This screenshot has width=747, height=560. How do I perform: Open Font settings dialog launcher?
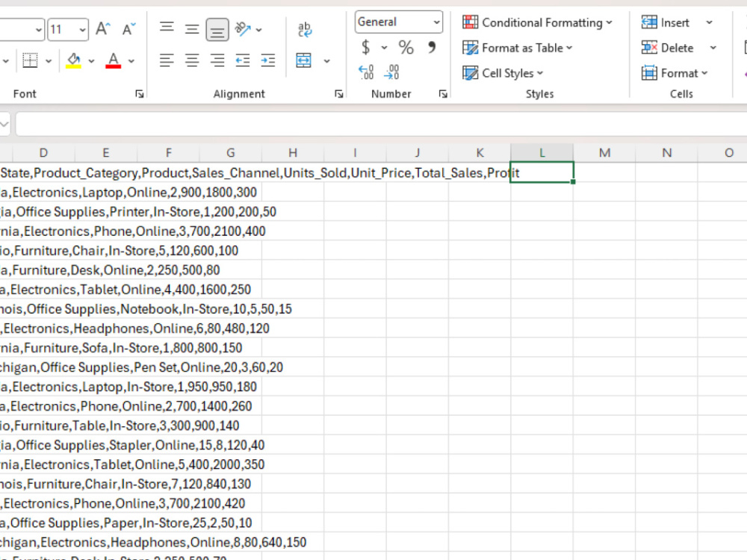click(x=140, y=94)
